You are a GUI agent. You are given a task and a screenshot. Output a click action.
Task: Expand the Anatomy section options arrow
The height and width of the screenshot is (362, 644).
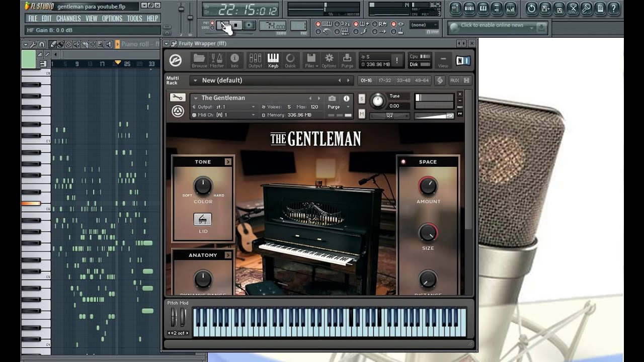[x=228, y=255]
